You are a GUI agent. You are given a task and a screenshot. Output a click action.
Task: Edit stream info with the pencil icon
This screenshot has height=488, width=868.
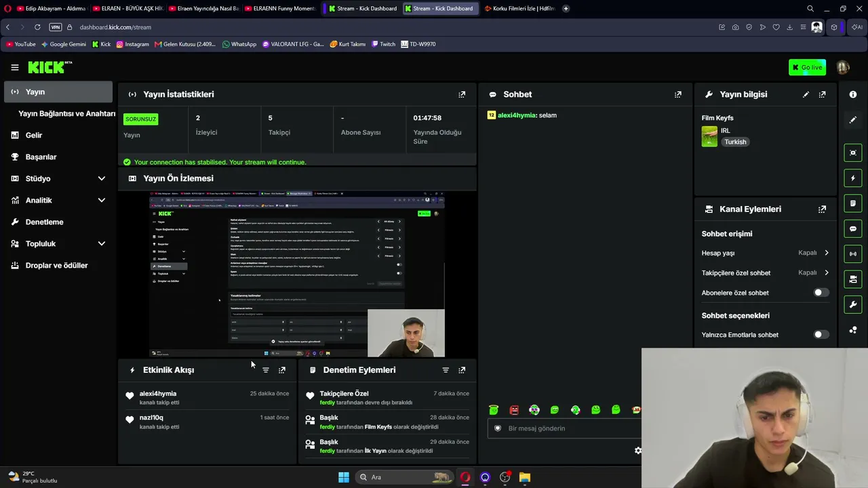806,94
